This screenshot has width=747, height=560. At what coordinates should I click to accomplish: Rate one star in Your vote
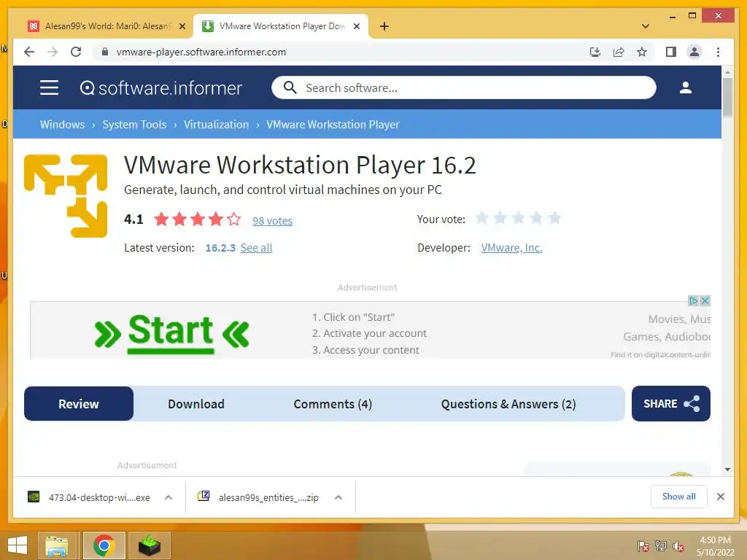pyautogui.click(x=482, y=218)
